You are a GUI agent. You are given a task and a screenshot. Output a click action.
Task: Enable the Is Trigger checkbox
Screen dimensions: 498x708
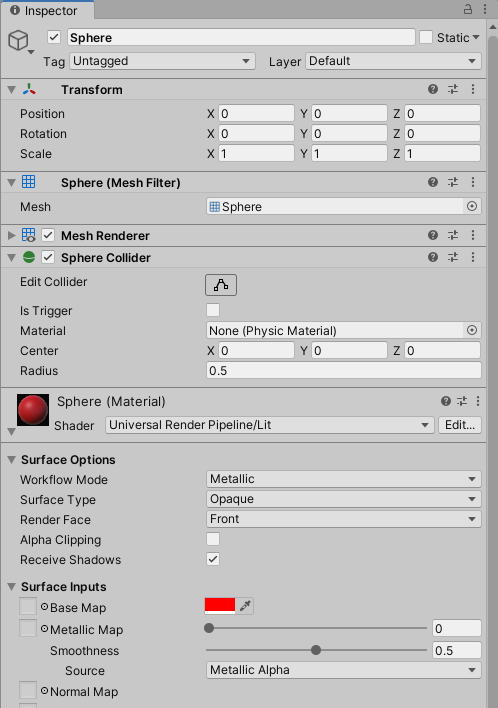point(213,310)
